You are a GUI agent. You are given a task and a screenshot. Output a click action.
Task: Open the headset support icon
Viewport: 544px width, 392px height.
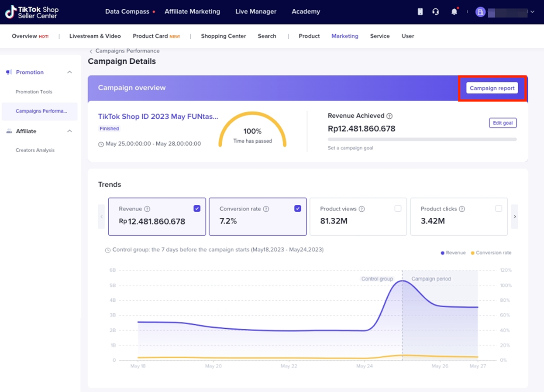pyautogui.click(x=435, y=12)
